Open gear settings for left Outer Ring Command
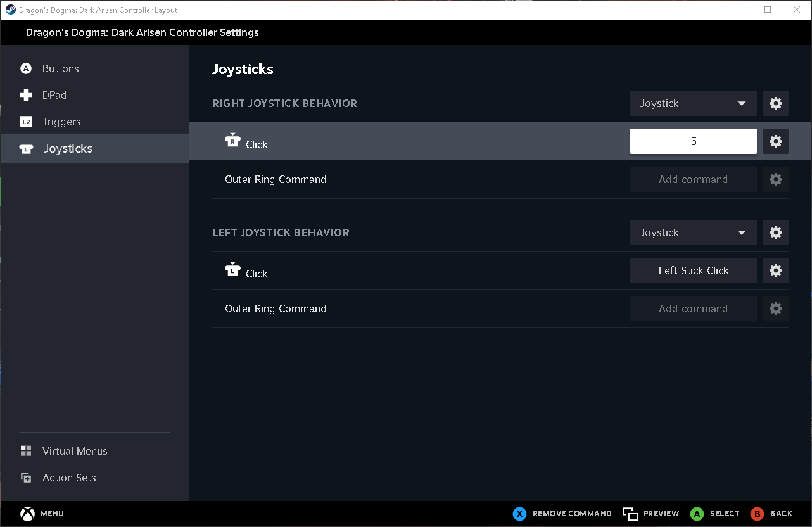The image size is (812, 527). 776,308
